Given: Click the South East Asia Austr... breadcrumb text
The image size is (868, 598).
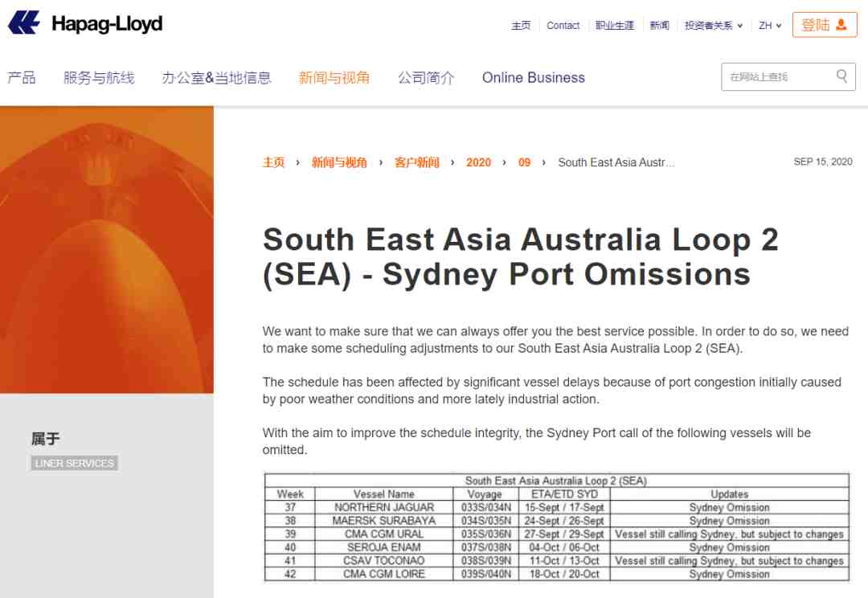Looking at the screenshot, I should [x=616, y=162].
